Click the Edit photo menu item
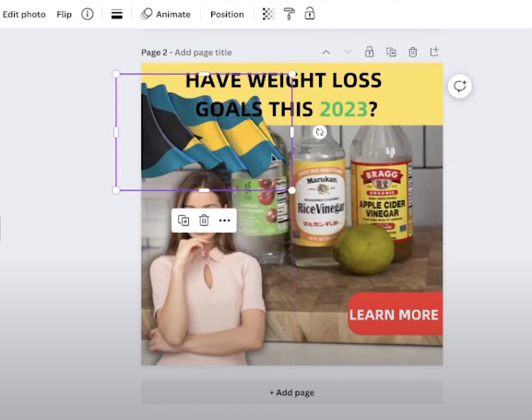 coord(24,14)
